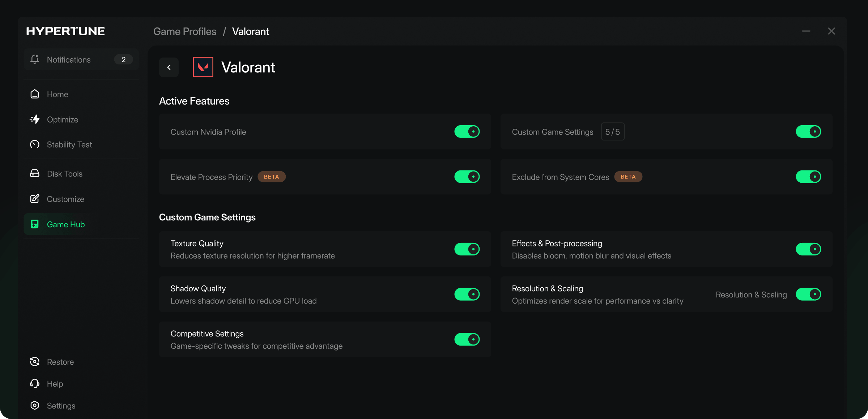Click 'Reduces texture resolution for higher framerate'
Screen dimensions: 868x419
(252, 256)
